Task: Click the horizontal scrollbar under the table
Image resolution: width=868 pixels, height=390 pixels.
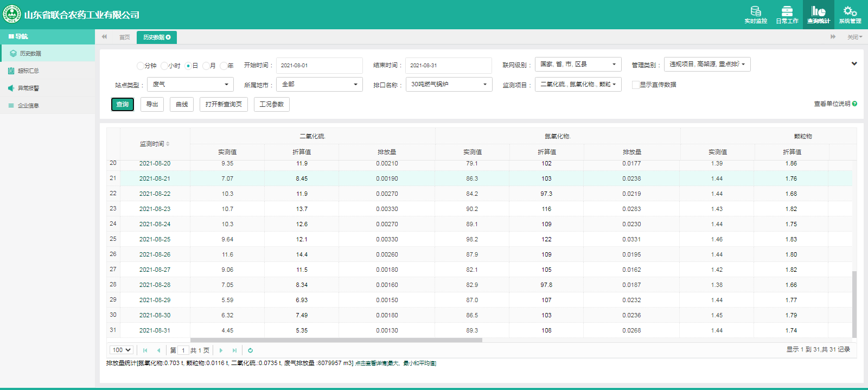Action: [336, 340]
